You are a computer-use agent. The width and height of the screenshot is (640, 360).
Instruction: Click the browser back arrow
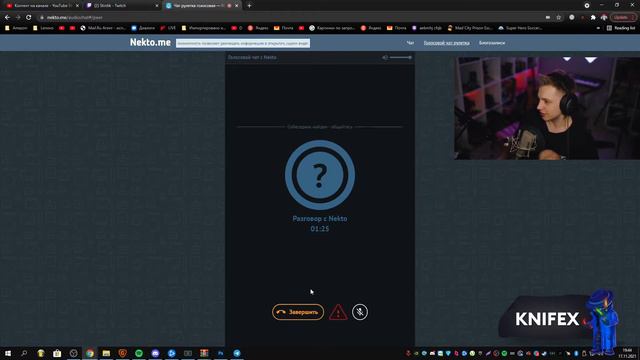[7, 18]
